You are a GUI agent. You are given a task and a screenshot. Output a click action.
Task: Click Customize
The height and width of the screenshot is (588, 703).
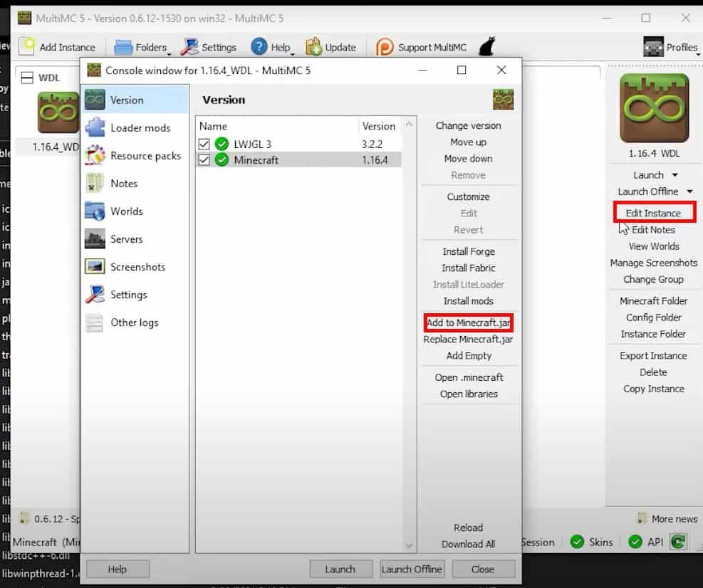(468, 196)
